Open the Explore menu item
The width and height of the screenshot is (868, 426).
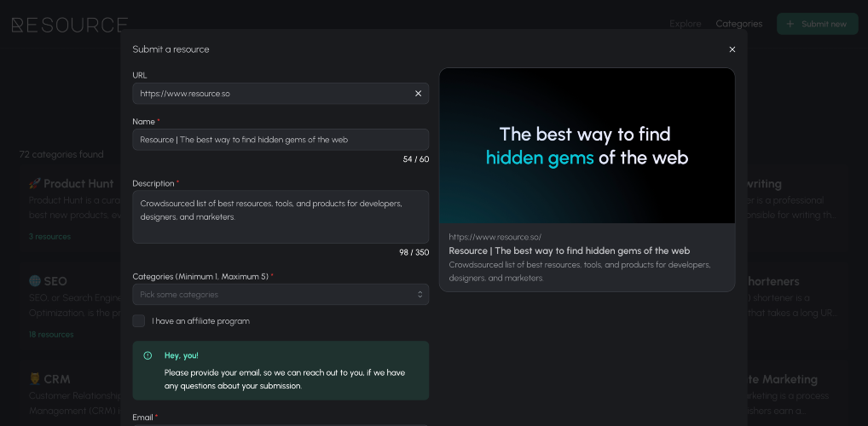(685, 24)
